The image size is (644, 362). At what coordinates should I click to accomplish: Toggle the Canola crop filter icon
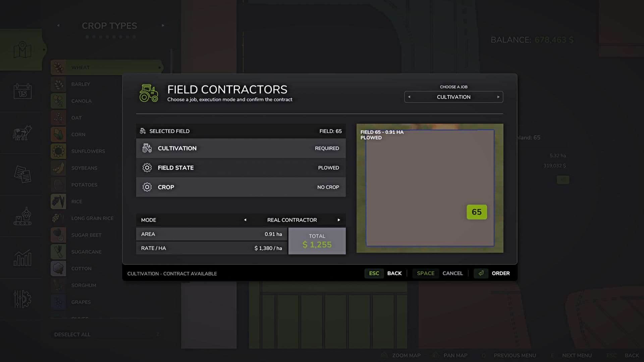pyautogui.click(x=58, y=101)
